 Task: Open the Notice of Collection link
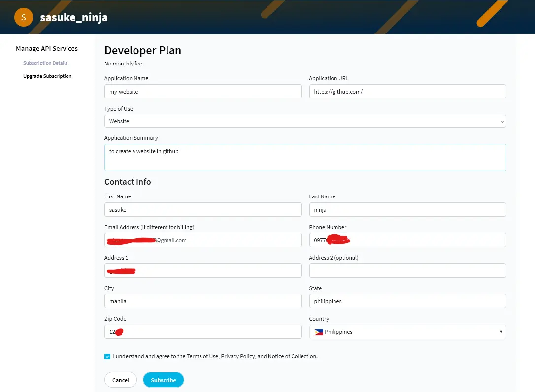point(292,356)
